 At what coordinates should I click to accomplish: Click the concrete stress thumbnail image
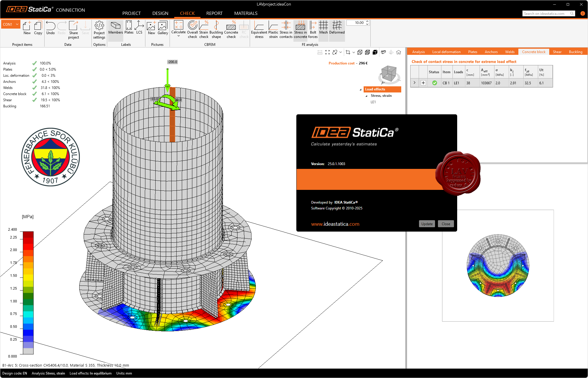pyautogui.click(x=498, y=266)
